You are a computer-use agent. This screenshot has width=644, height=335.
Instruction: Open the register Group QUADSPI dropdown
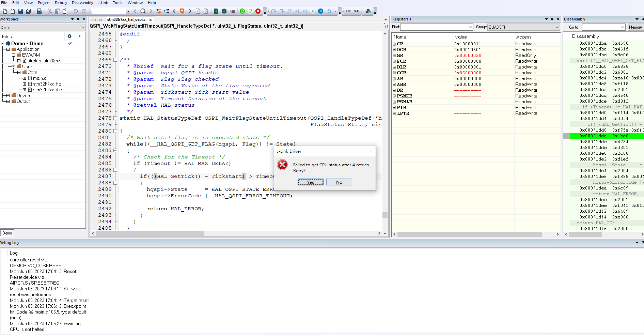pos(524,27)
